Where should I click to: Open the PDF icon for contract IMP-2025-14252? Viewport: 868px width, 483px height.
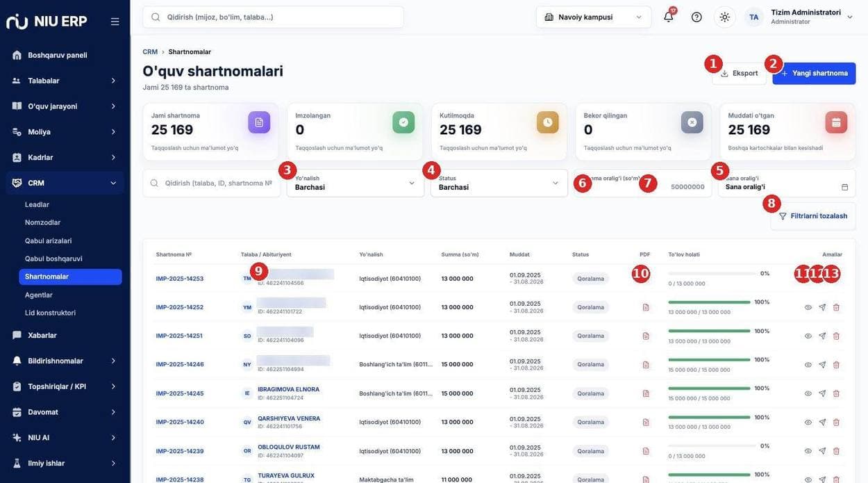[x=646, y=307]
